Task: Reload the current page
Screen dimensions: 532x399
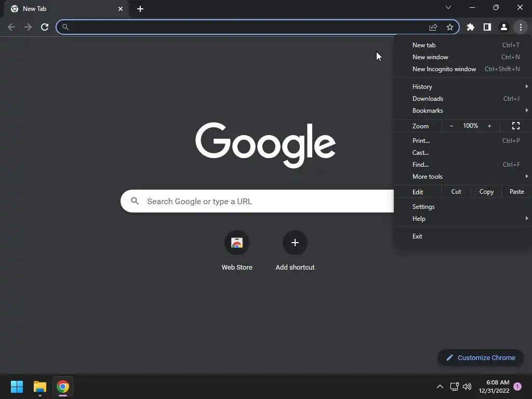Action: coord(45,27)
